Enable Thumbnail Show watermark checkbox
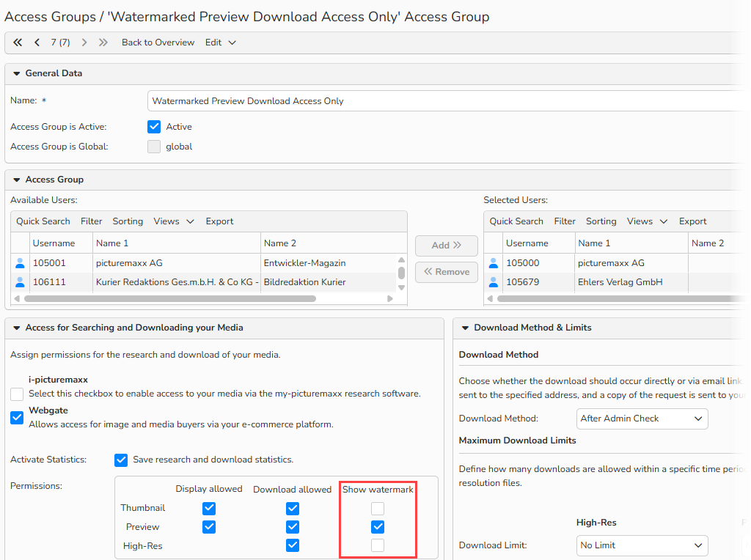This screenshot has width=751, height=560. 378,508
